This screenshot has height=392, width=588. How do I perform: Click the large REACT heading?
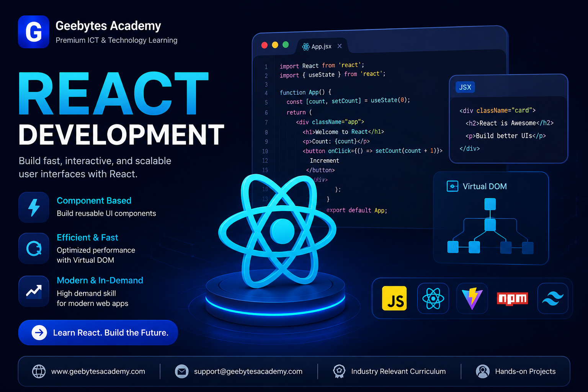[x=114, y=94]
